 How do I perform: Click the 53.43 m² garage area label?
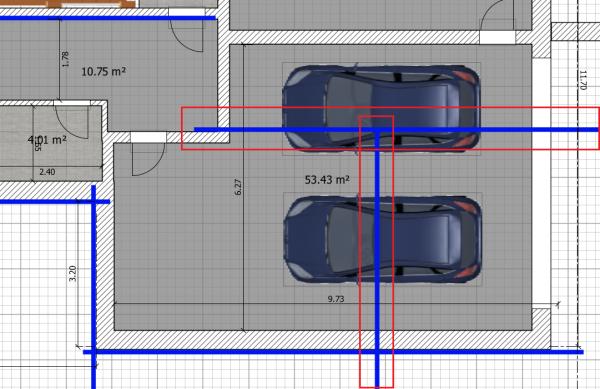tap(327, 179)
